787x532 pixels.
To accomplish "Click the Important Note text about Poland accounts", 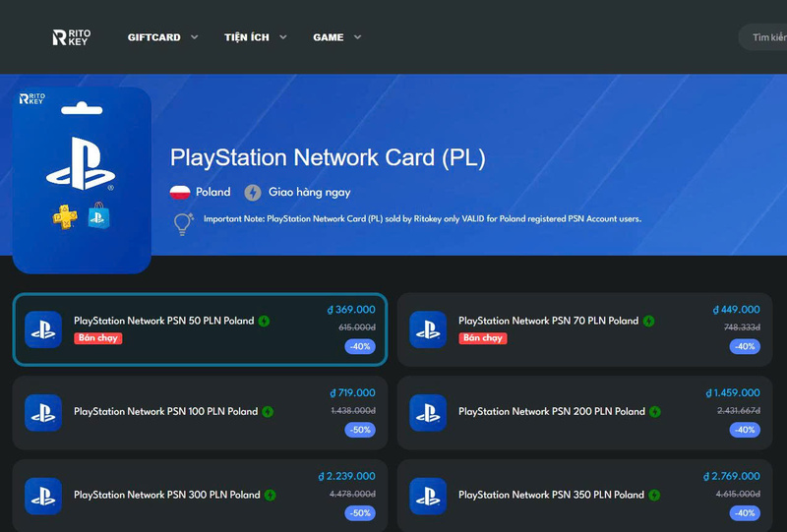I will point(422,219).
